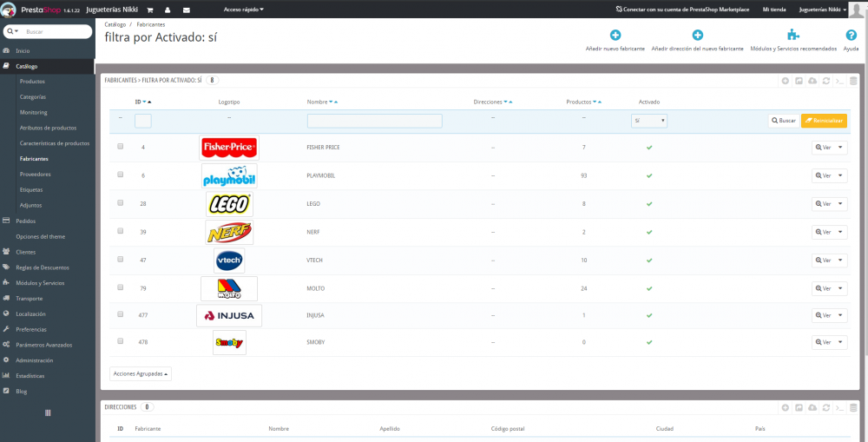This screenshot has height=442, width=868.
Task: Expand Acceso rápido dropdown
Action: 244,10
